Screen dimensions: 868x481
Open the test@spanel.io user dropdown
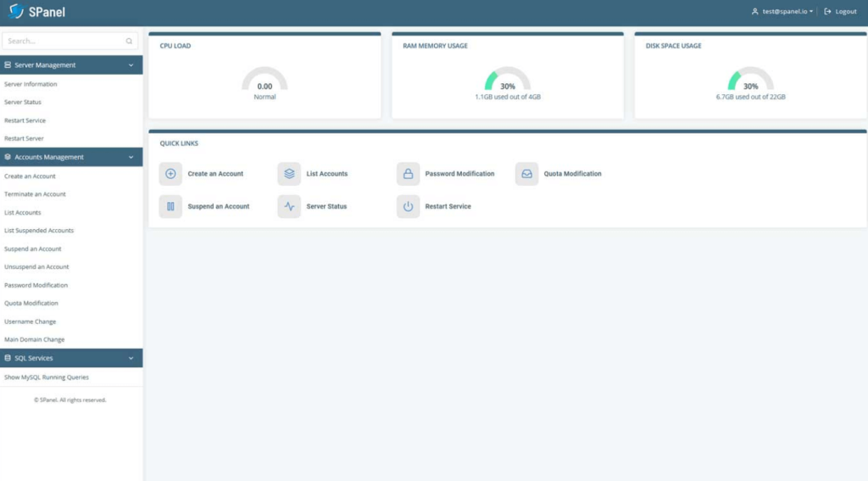(782, 11)
